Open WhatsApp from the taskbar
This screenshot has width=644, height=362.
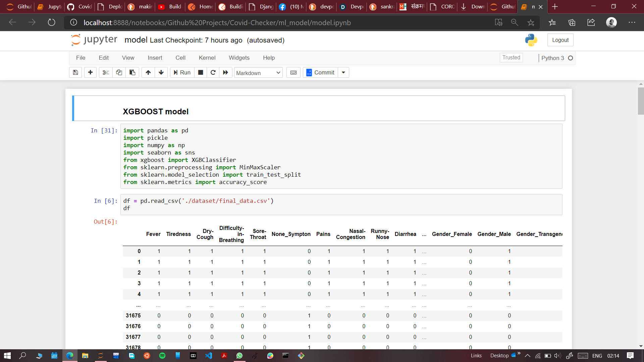(239, 356)
